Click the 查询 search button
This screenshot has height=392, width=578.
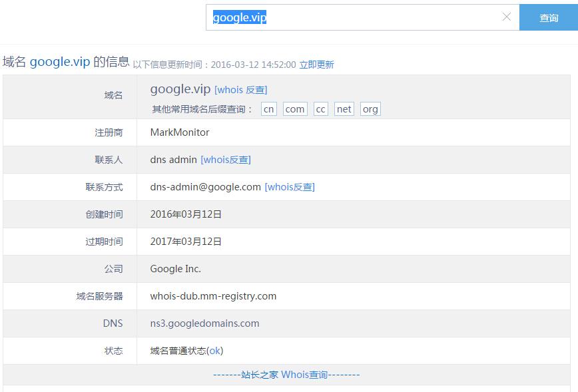[x=549, y=17]
